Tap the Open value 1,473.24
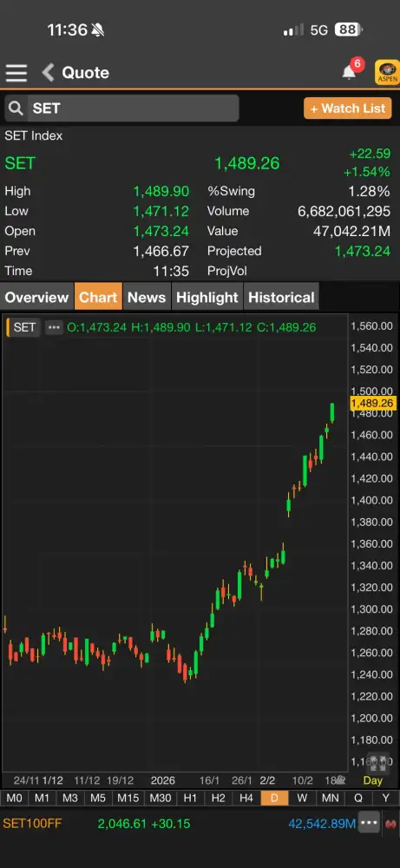Viewport: 400px width, 868px height. click(x=161, y=231)
